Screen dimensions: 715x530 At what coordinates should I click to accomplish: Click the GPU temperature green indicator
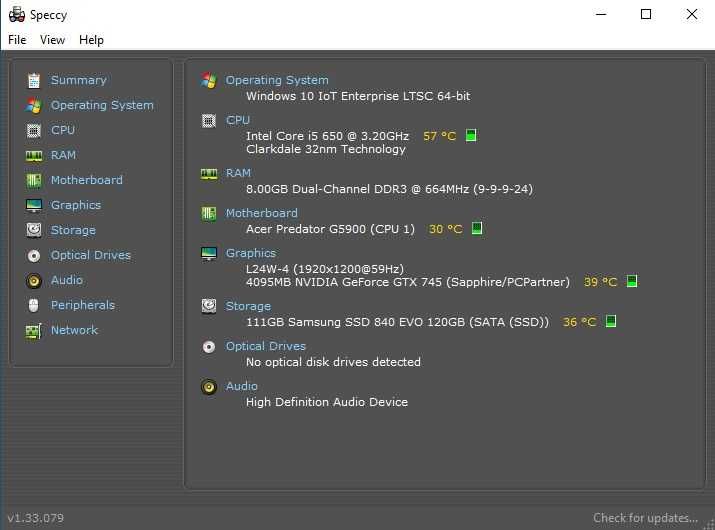pos(631,282)
